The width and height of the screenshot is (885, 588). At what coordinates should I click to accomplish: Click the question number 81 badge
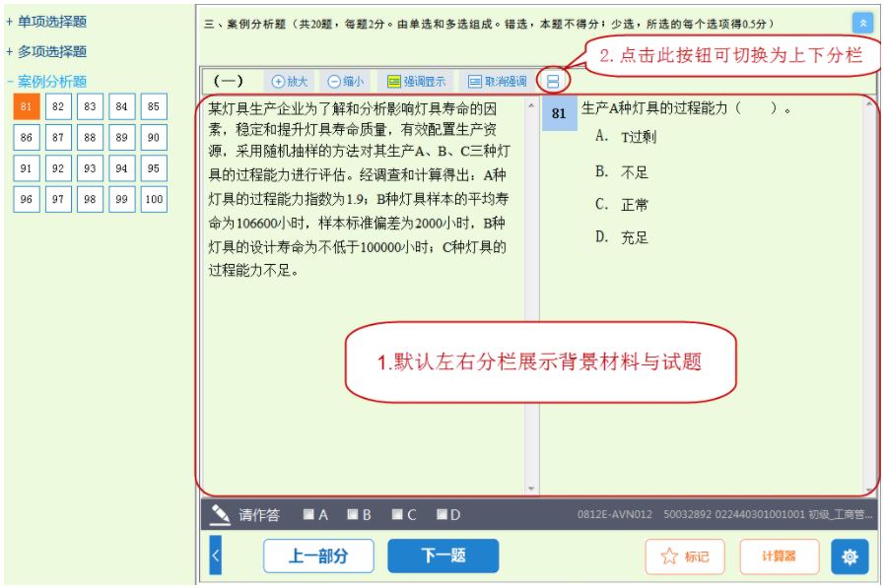559,113
